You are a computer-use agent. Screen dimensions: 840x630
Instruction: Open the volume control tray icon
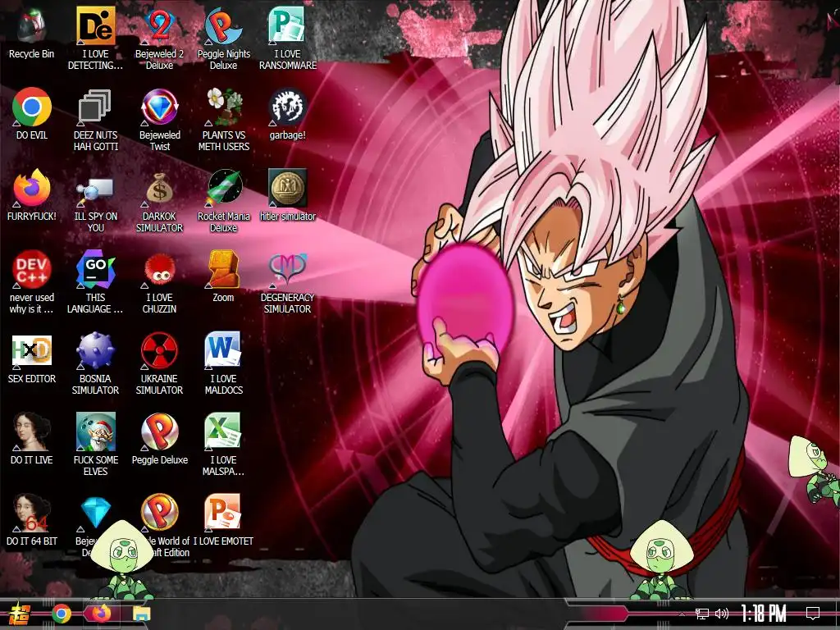coord(722,614)
